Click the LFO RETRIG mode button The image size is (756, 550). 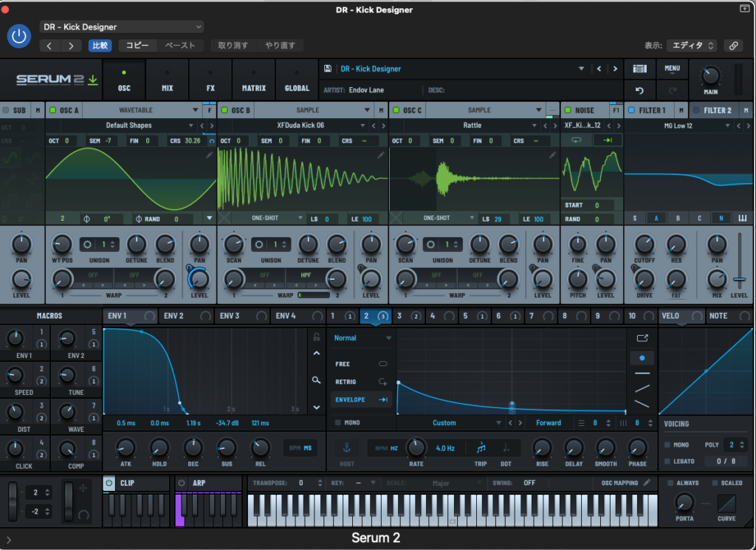click(x=360, y=382)
